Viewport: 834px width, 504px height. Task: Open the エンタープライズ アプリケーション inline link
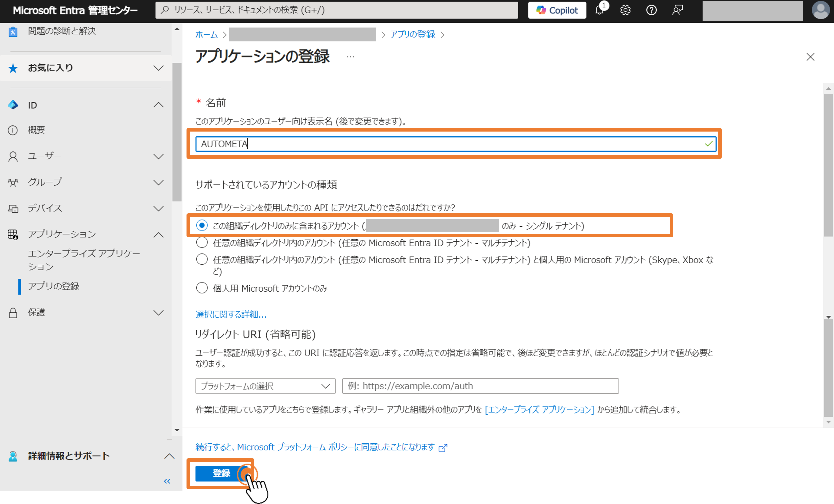tap(539, 410)
